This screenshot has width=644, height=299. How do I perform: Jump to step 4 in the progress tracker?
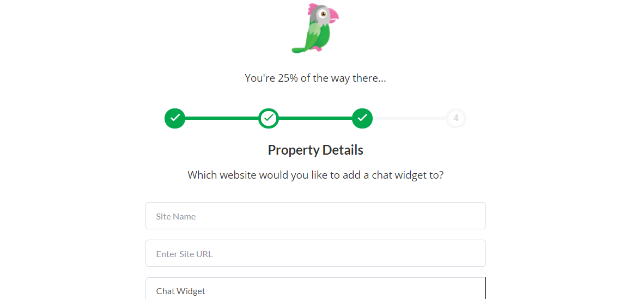pyautogui.click(x=456, y=118)
